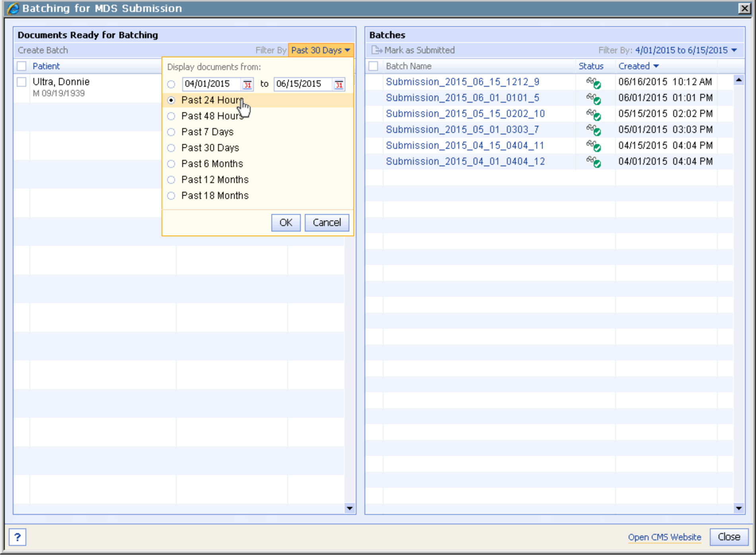756x557 pixels.
Task: Check the box next to Ultra, Donnie
Action: (x=21, y=82)
